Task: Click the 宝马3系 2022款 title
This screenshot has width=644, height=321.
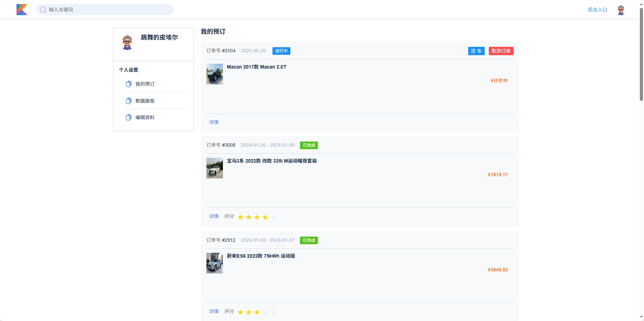Action: 272,161
